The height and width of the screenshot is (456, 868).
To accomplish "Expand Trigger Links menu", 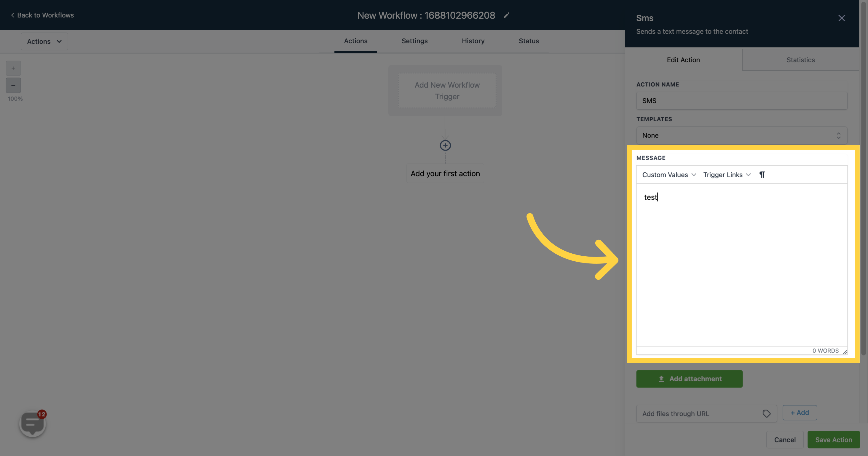I will pos(727,175).
